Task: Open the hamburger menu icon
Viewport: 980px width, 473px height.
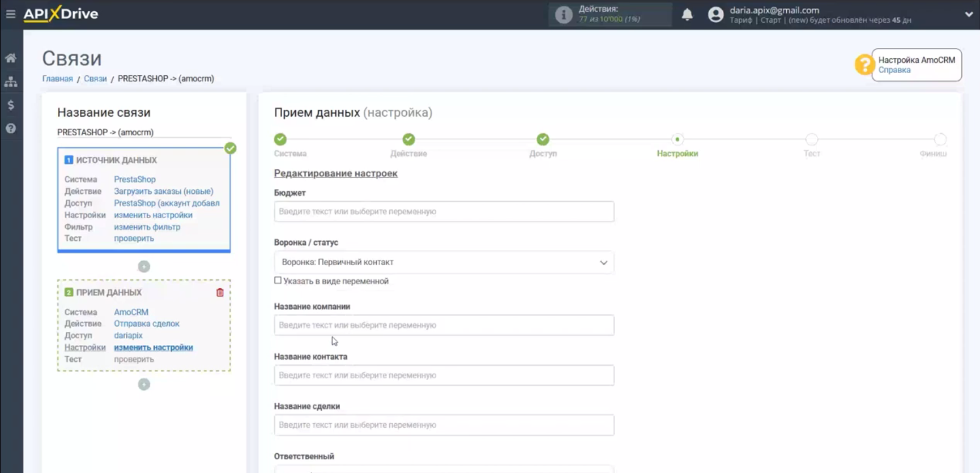Action: (10, 14)
